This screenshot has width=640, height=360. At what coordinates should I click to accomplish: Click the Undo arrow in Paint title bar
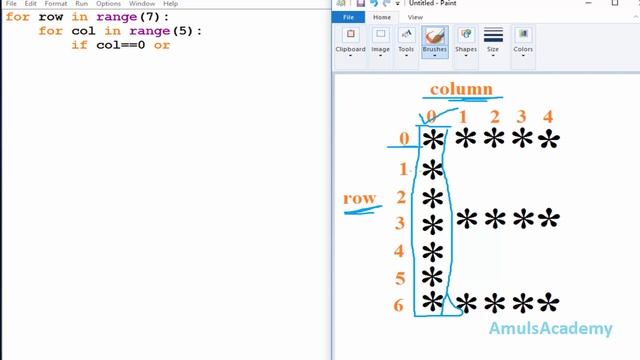point(374,3)
